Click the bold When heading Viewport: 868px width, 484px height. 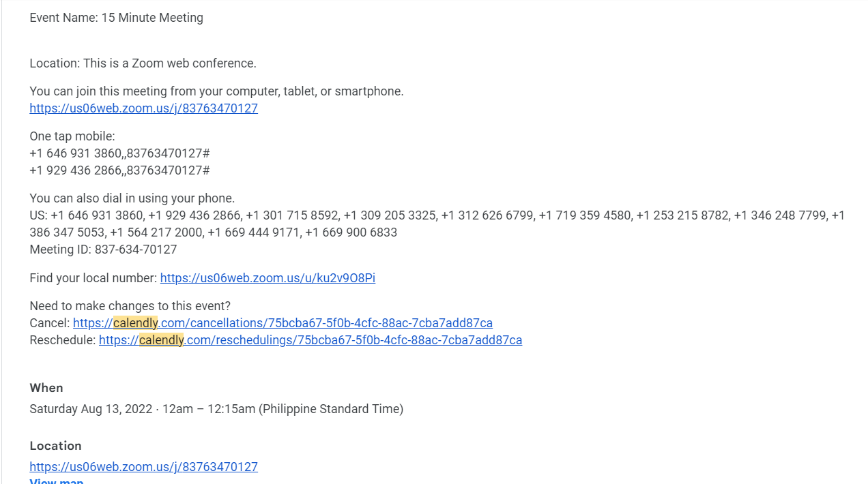pyautogui.click(x=46, y=388)
